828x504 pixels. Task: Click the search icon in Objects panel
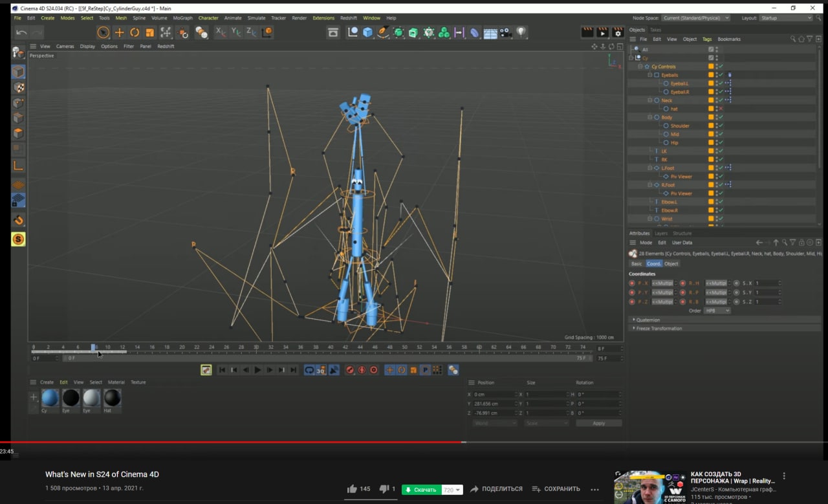click(x=793, y=39)
